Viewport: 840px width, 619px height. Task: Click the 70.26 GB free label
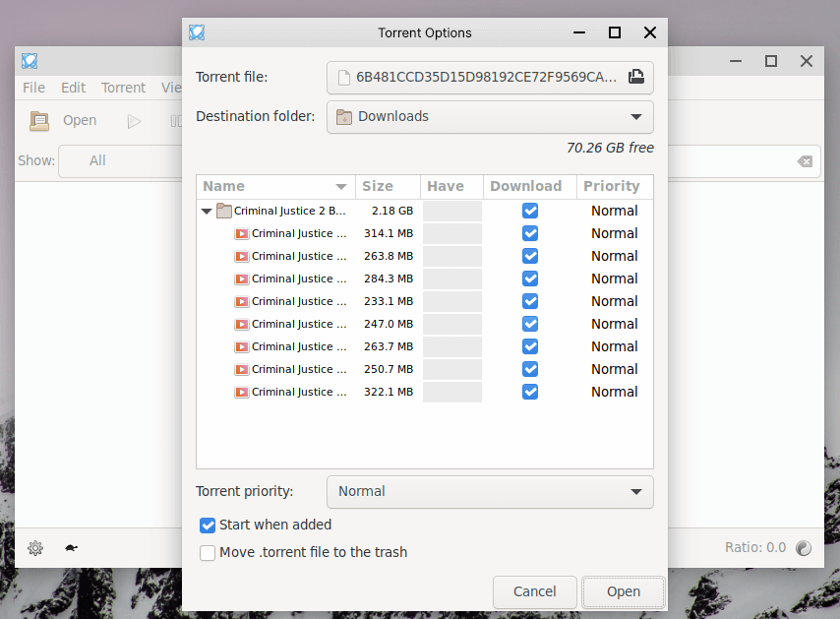tap(610, 148)
